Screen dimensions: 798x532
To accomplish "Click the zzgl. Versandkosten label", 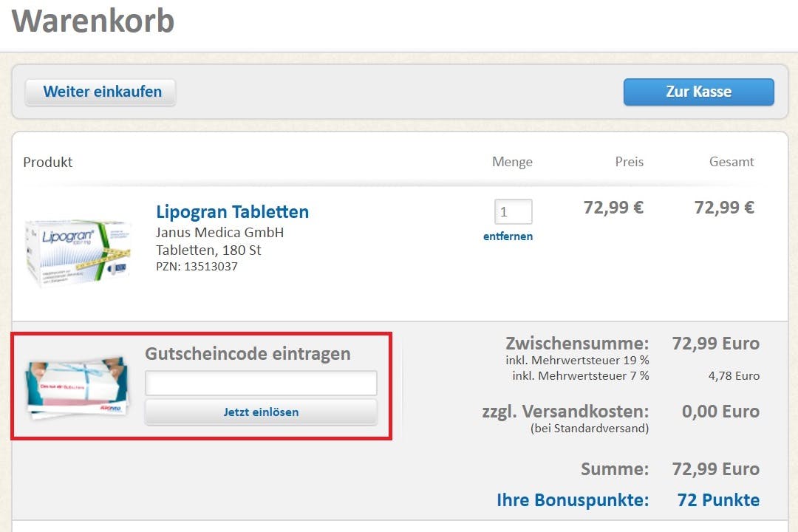I will pyautogui.click(x=565, y=412).
